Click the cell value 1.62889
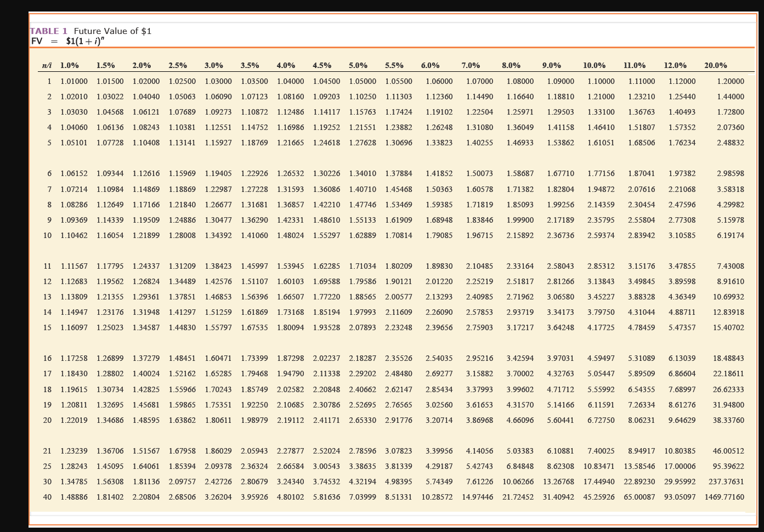764x532 pixels. point(363,235)
